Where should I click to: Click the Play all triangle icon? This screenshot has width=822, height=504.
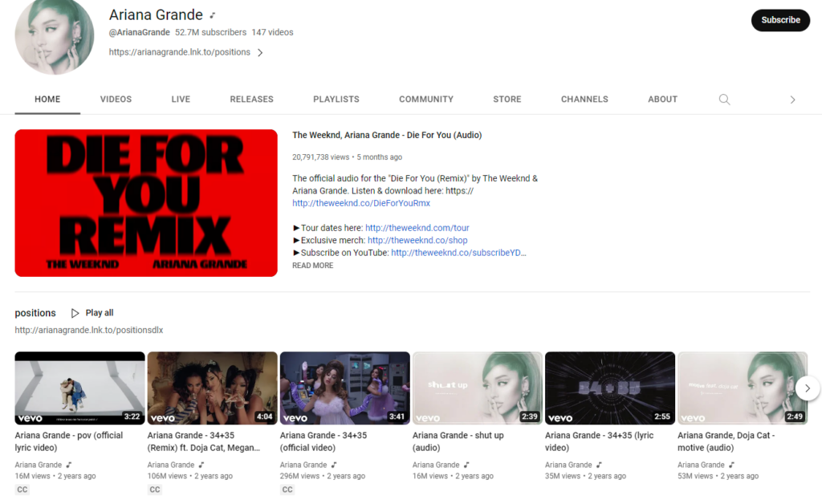coord(75,313)
